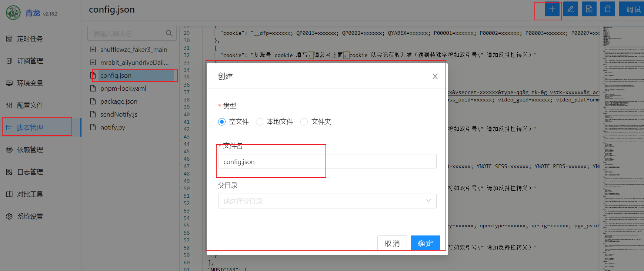Click the 取消 cancel button

[x=392, y=243]
